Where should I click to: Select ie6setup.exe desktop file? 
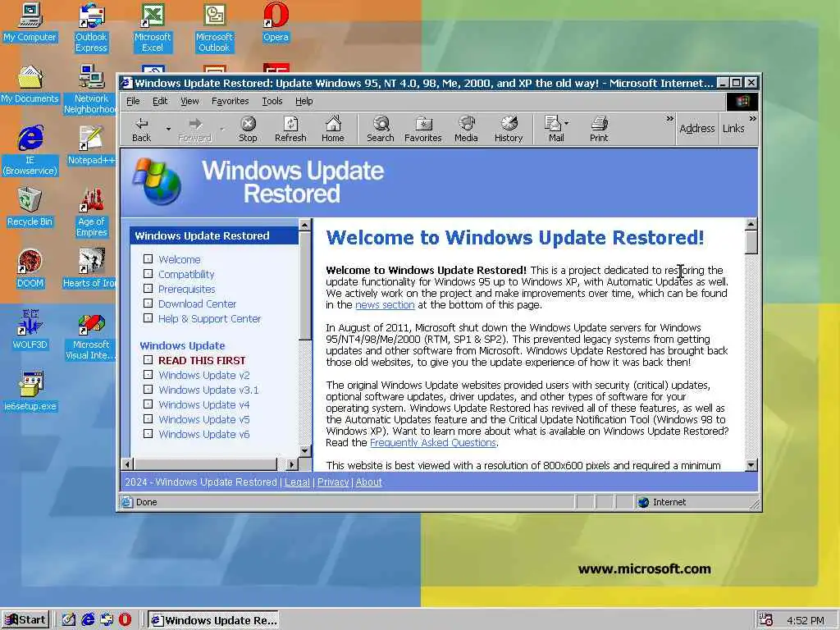click(x=30, y=392)
